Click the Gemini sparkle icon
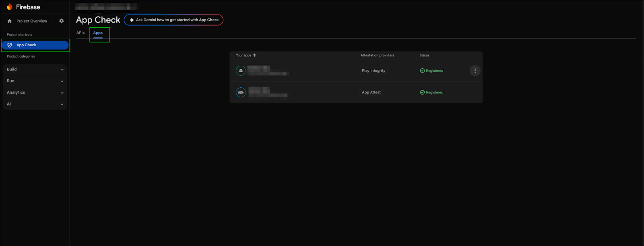644x246 pixels. (132, 20)
